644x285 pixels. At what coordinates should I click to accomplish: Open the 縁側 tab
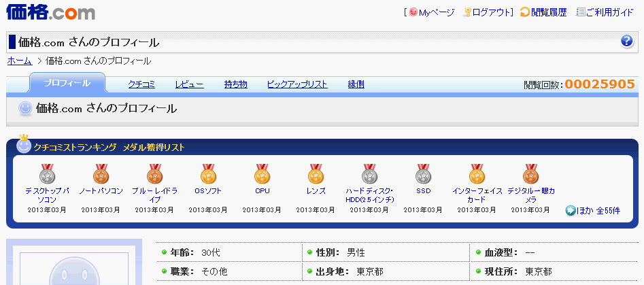[356, 84]
